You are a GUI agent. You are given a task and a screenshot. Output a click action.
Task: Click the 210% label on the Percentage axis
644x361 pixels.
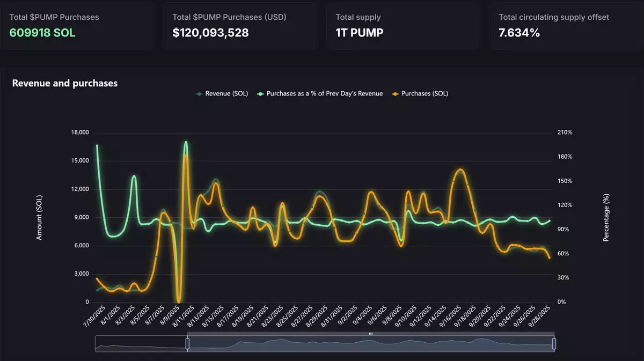(566, 132)
